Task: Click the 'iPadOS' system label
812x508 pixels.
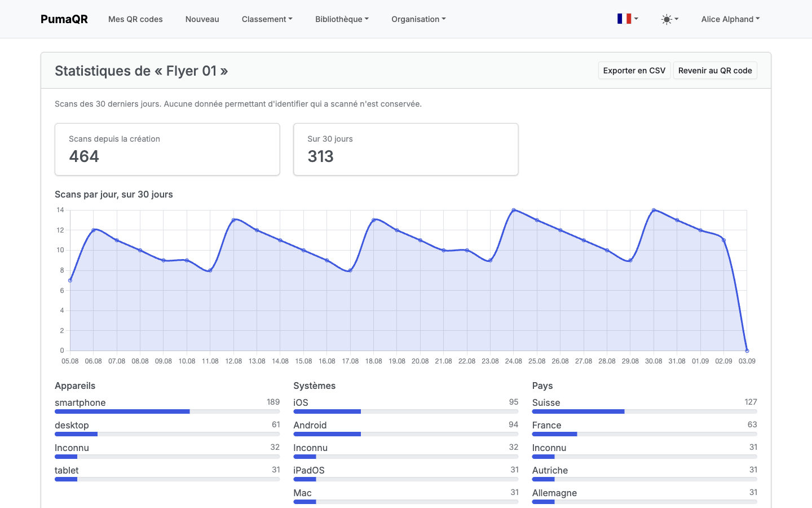Action: pos(309,470)
